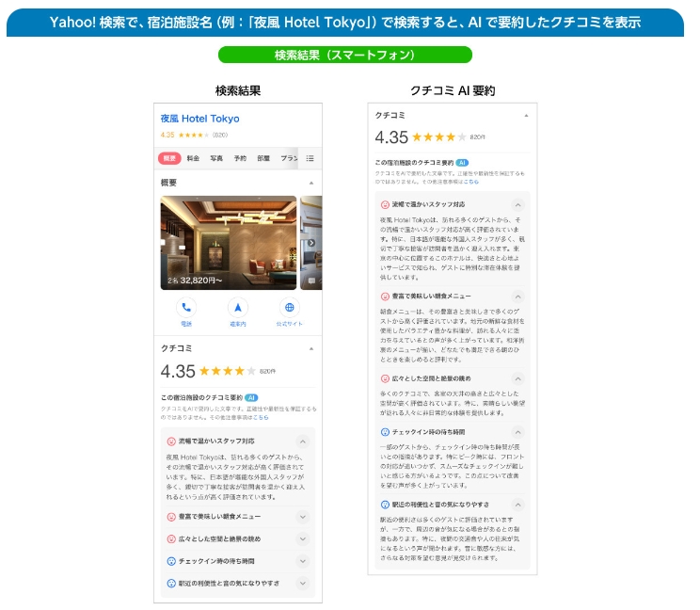Screen dimensions: 700x610
Task: Tap the phone call icon
Action: pyautogui.click(x=186, y=308)
